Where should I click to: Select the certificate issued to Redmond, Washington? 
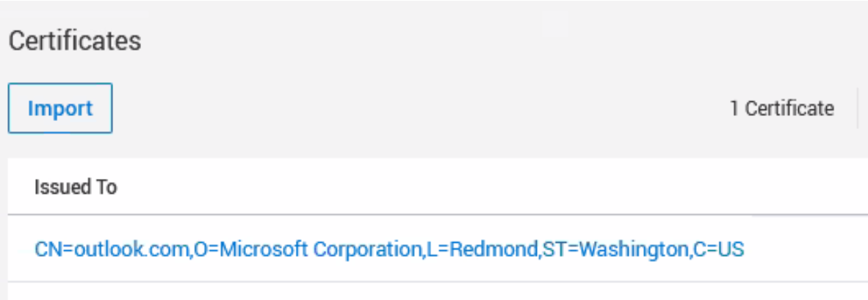coord(389,250)
